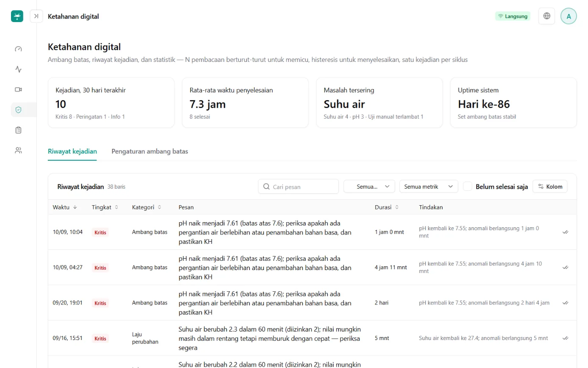Switch to the Pengaturan ambang batas tab
Viewport: 588px width, 368px height.
click(x=150, y=151)
